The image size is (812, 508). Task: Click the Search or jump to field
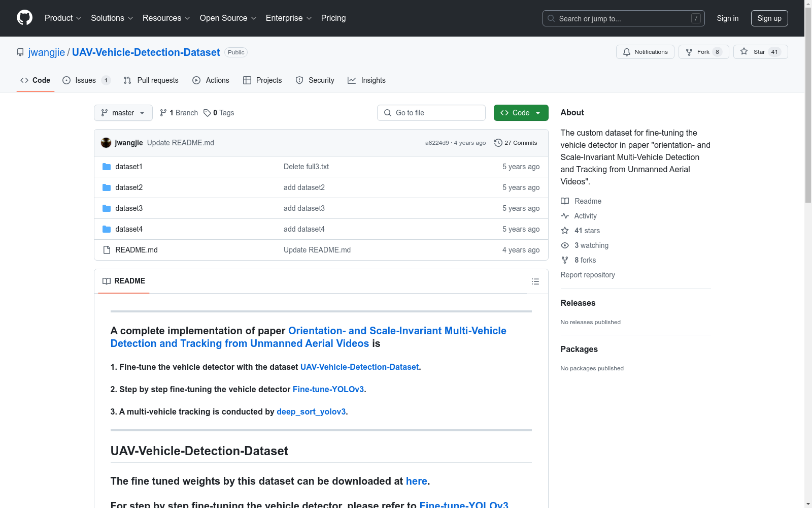click(x=624, y=18)
